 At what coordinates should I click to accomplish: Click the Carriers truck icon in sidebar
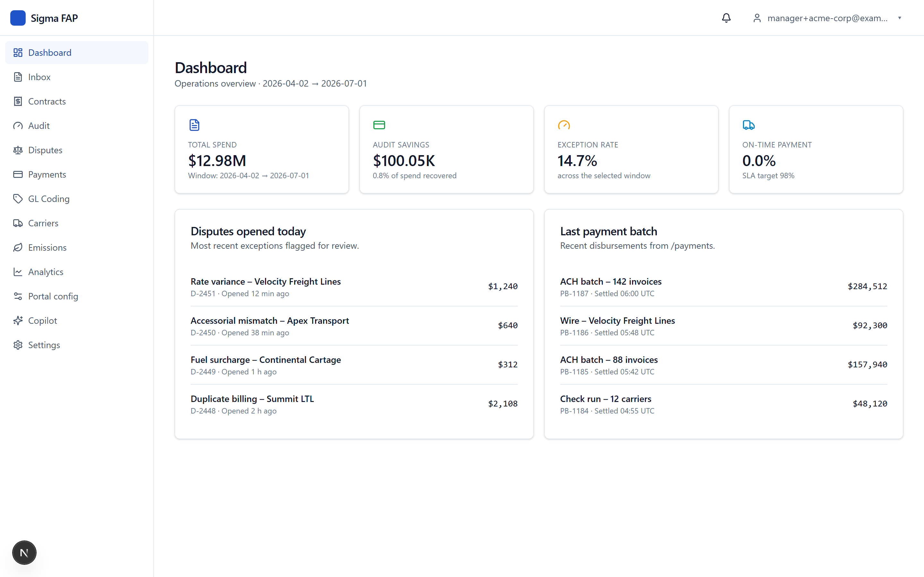click(18, 223)
